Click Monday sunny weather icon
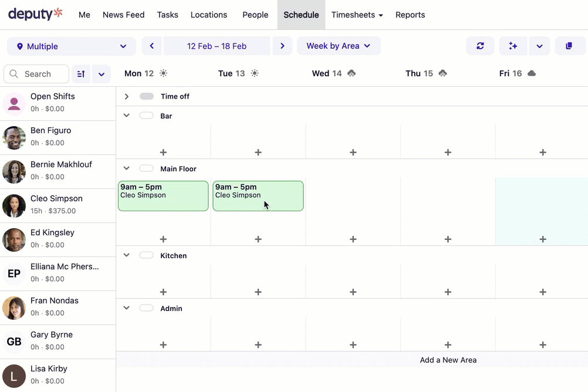Viewport: 588px width, 392px height. [164, 73]
